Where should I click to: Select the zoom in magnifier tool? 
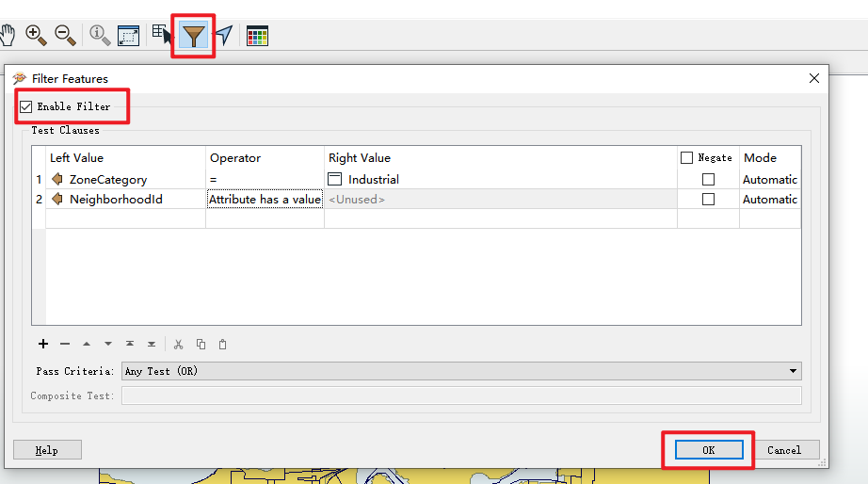pos(36,36)
